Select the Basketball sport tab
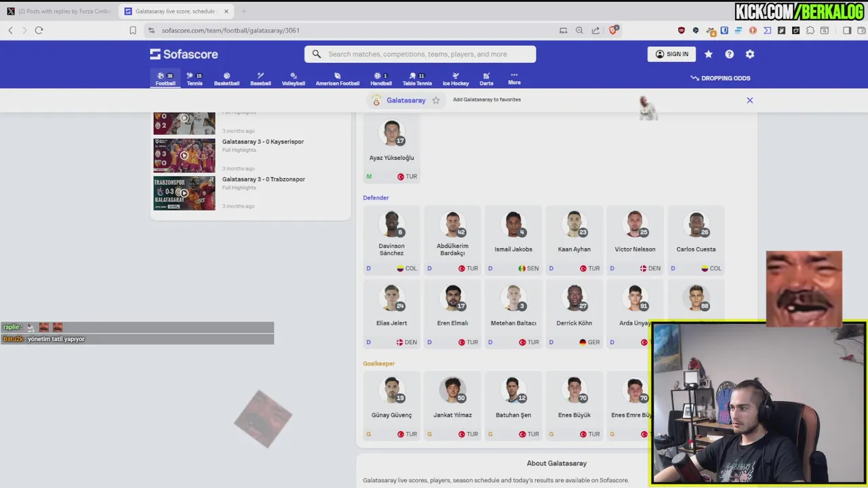Image resolution: width=868 pixels, height=488 pixels. 226,79
